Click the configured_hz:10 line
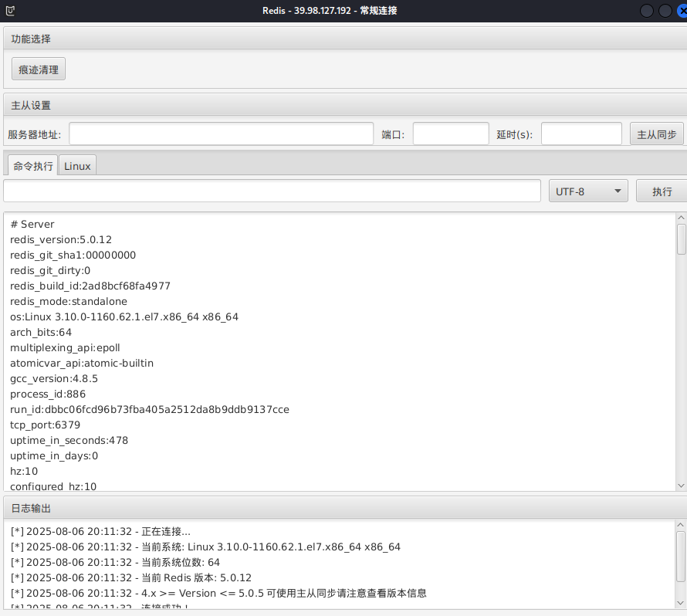Screen dimensions: 687x616 53,486
